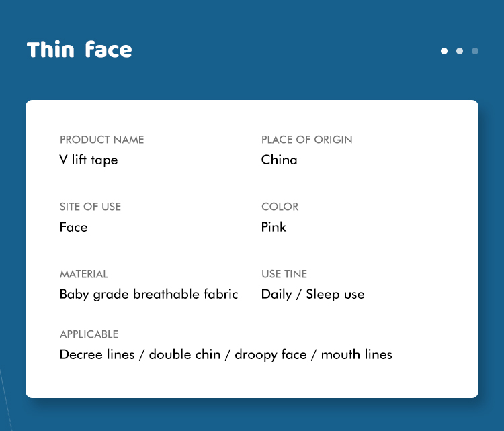The width and height of the screenshot is (504, 431).
Task: Click the APPLICABLE label
Action: point(89,334)
